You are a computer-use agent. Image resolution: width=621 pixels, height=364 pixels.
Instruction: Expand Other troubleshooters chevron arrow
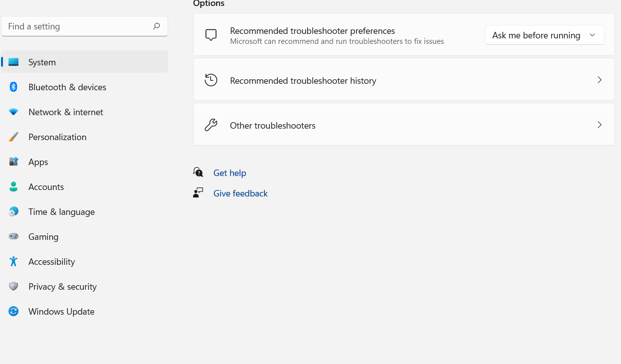[x=600, y=125]
